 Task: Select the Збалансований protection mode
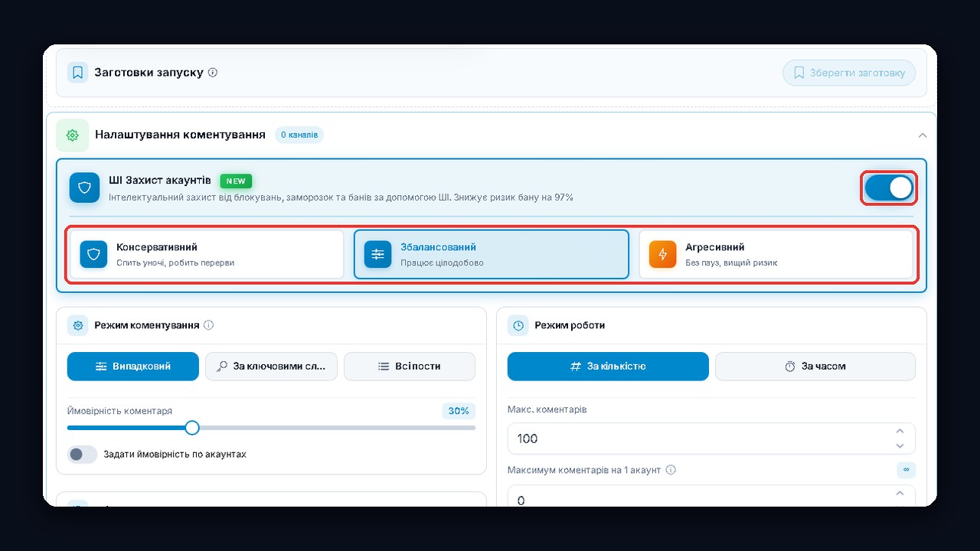(x=492, y=255)
